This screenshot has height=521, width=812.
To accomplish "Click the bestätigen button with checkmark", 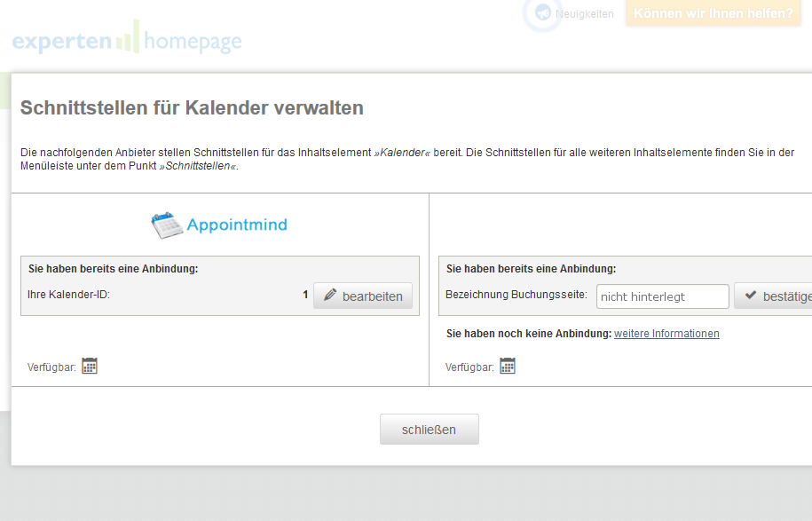I will point(773,296).
